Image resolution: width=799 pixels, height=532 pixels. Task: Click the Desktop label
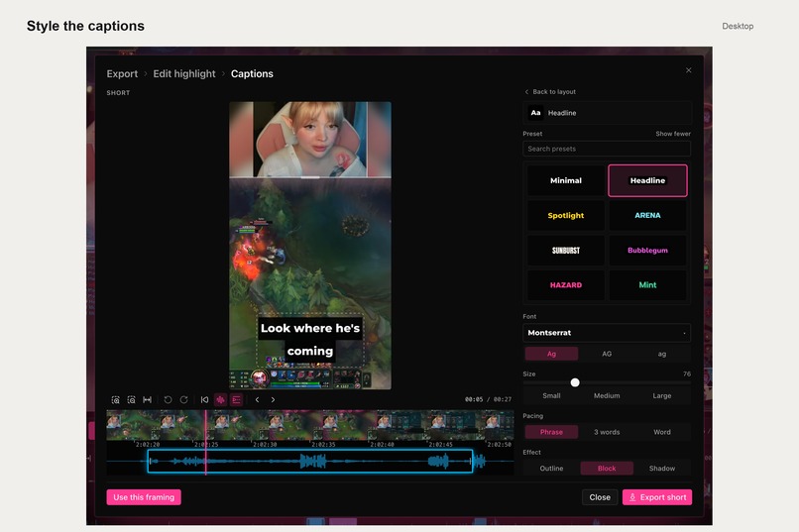[x=738, y=26]
